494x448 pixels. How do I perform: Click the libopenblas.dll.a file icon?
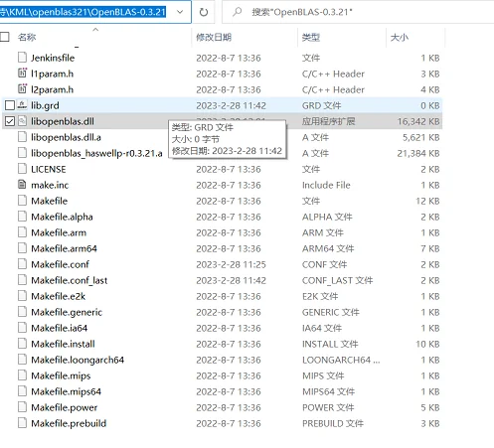pyautogui.click(x=22, y=137)
